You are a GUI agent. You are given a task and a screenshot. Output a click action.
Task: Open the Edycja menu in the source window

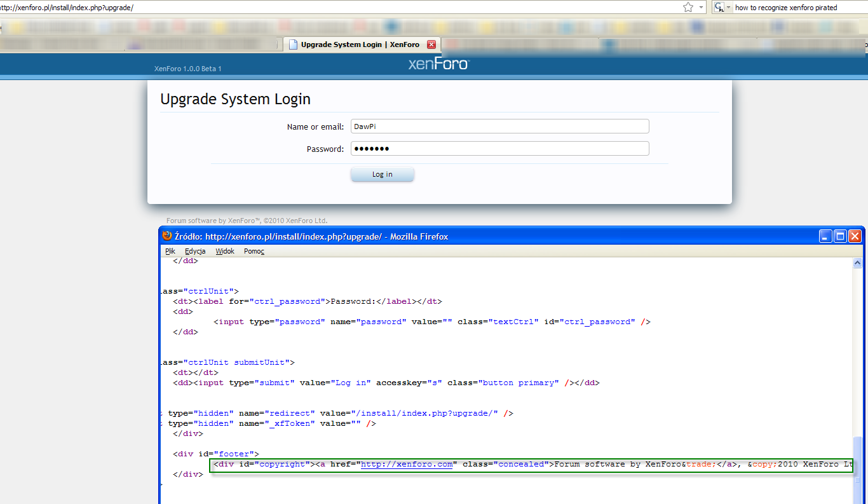(x=195, y=251)
